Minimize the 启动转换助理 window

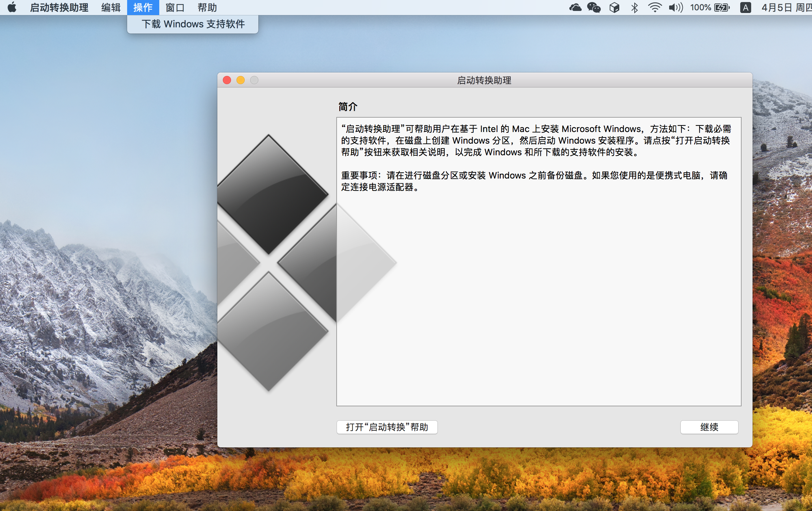pos(241,80)
